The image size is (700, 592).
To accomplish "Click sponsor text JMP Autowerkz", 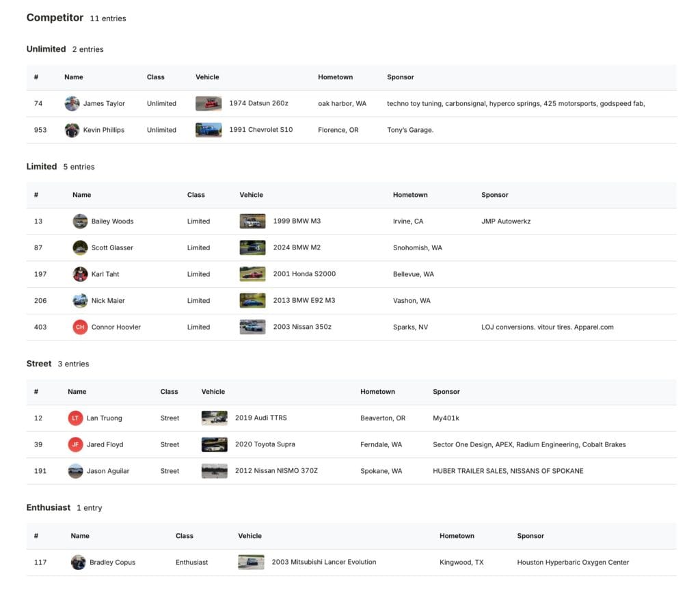I will pyautogui.click(x=506, y=221).
